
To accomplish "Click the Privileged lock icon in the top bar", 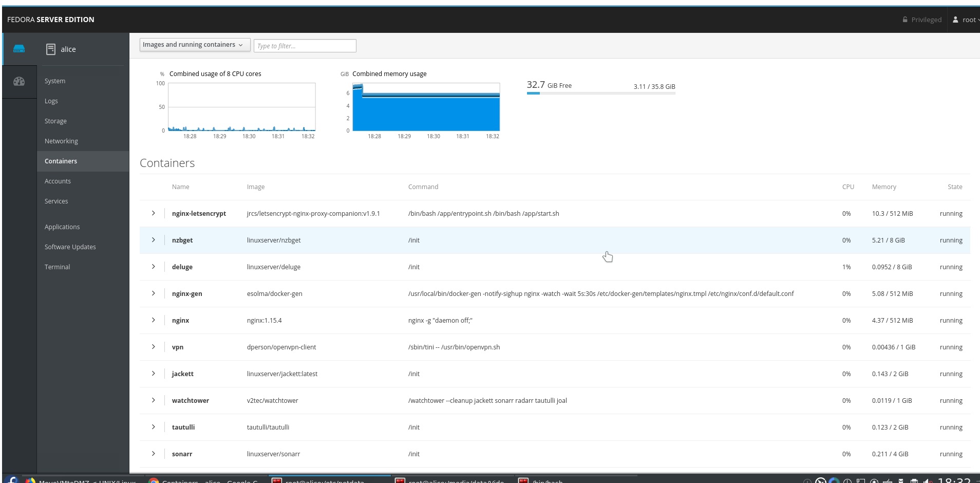I will (x=905, y=20).
